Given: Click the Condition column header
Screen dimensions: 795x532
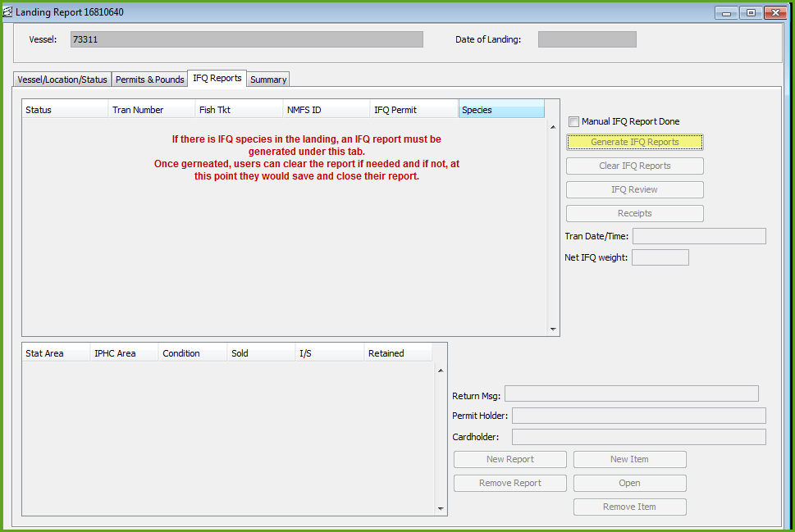Looking at the screenshot, I should pos(193,353).
